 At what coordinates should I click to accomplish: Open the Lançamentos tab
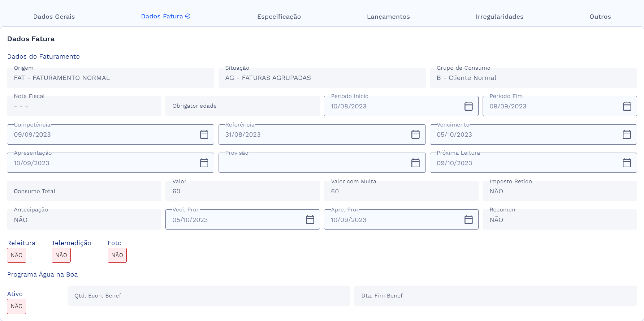coord(388,16)
